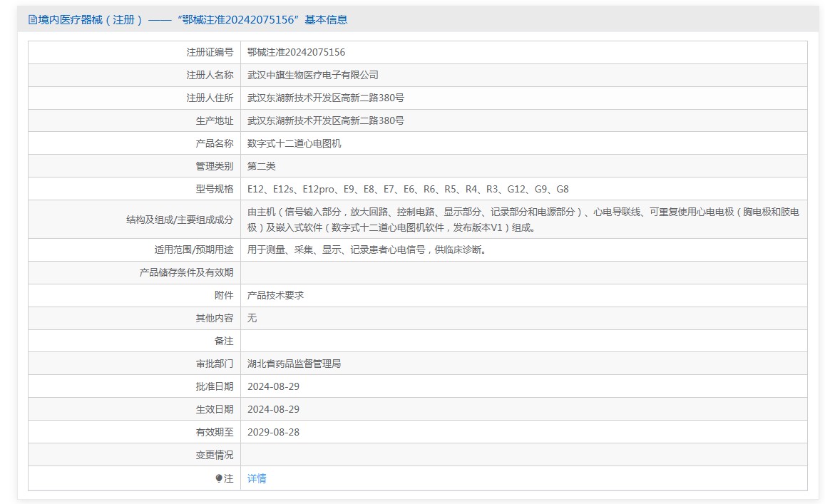Click the product name 数字式十二道心电图机

point(295,143)
